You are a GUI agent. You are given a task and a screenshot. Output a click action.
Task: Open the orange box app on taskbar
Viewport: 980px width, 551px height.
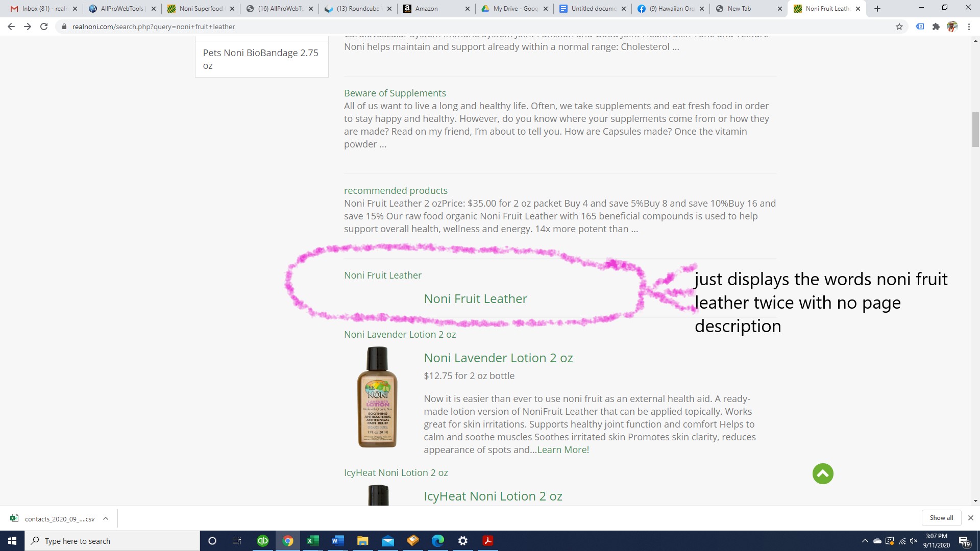click(x=413, y=541)
